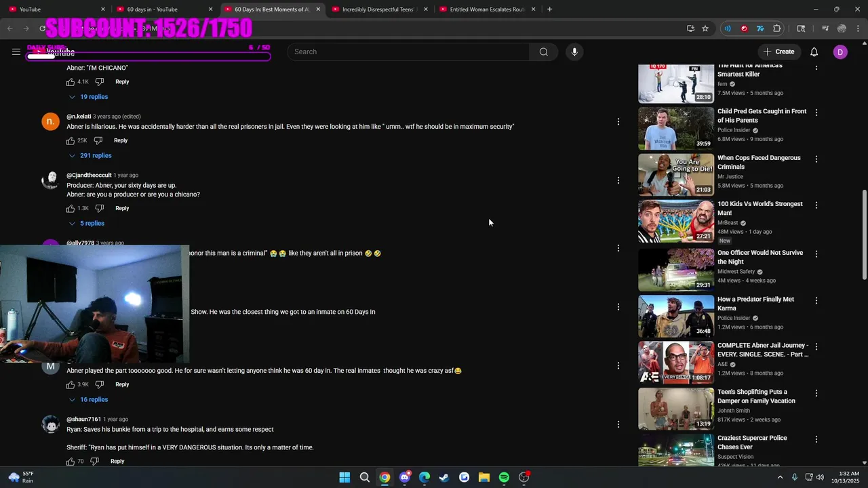Viewport: 868px width, 488px height.
Task: Open Spotify from the taskbar
Action: 504,477
